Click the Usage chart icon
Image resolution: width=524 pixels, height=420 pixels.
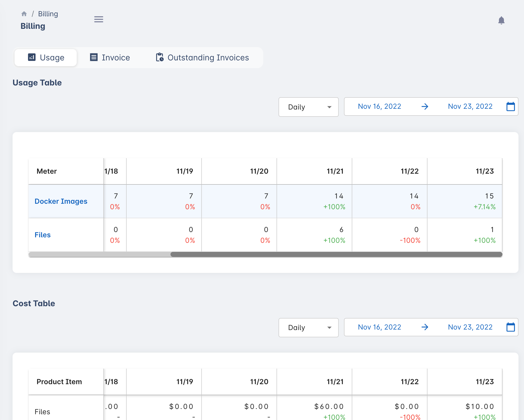(x=32, y=57)
